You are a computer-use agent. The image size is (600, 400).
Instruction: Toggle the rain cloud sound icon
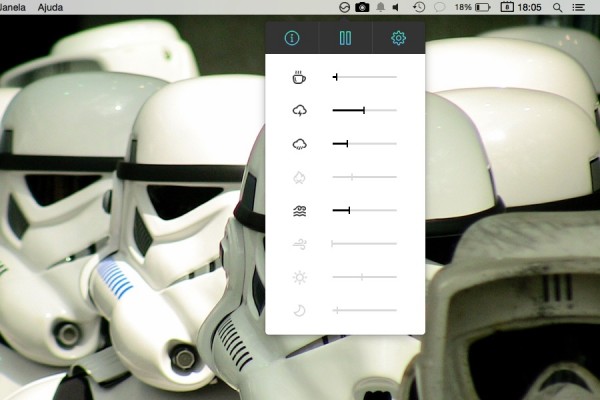coord(299,144)
